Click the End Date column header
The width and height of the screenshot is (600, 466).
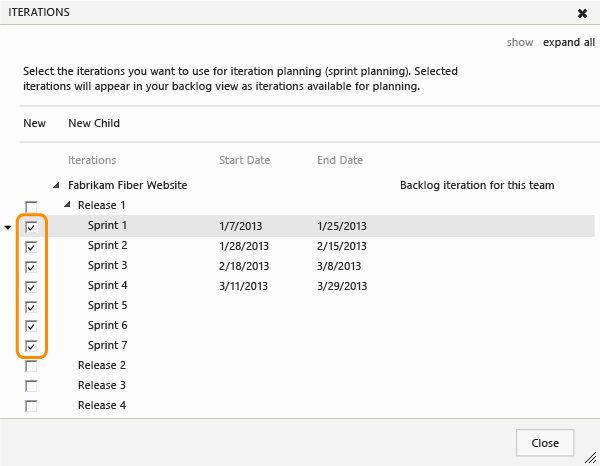tap(340, 160)
